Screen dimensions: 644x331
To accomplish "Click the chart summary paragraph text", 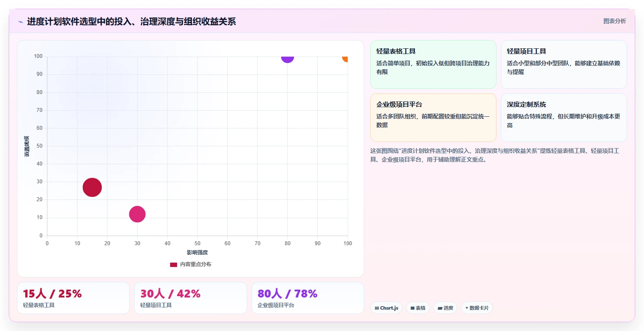I will [x=495, y=155].
